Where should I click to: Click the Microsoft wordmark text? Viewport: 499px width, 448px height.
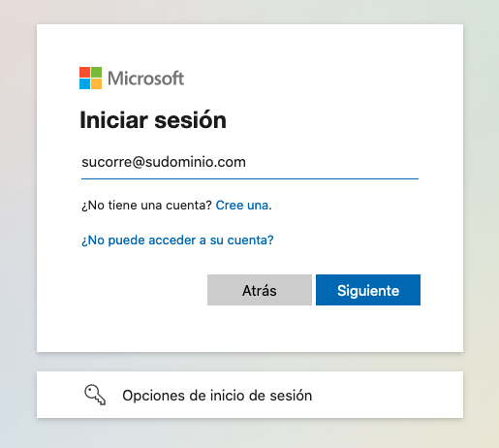(x=145, y=79)
